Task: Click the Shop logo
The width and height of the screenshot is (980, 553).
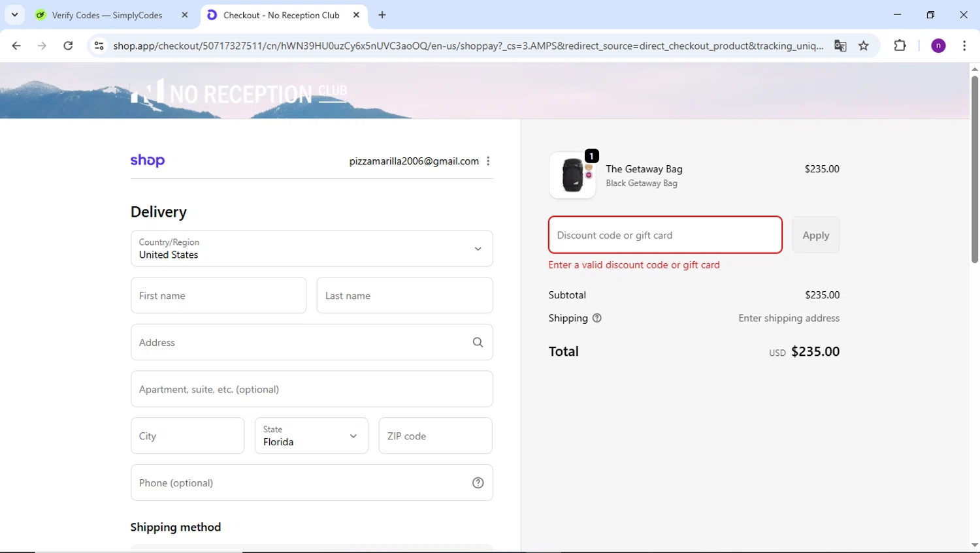Action: [x=148, y=161]
